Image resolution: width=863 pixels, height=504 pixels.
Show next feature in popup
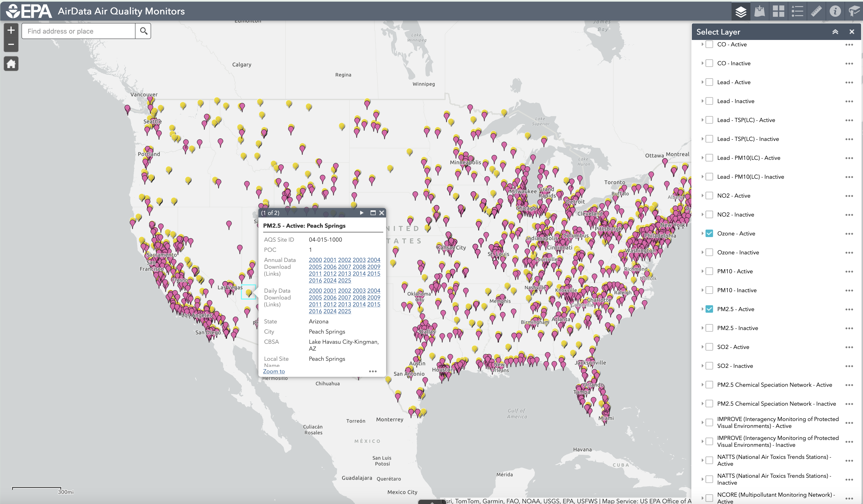[362, 213]
